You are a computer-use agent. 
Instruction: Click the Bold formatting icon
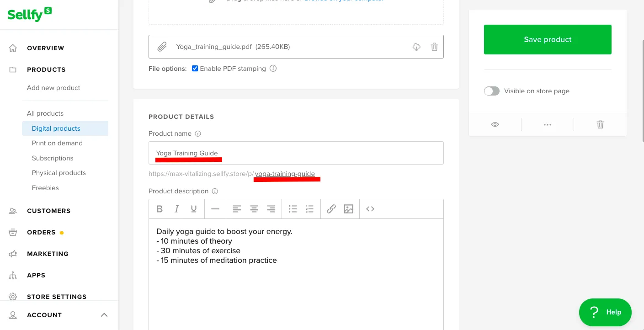click(x=160, y=209)
